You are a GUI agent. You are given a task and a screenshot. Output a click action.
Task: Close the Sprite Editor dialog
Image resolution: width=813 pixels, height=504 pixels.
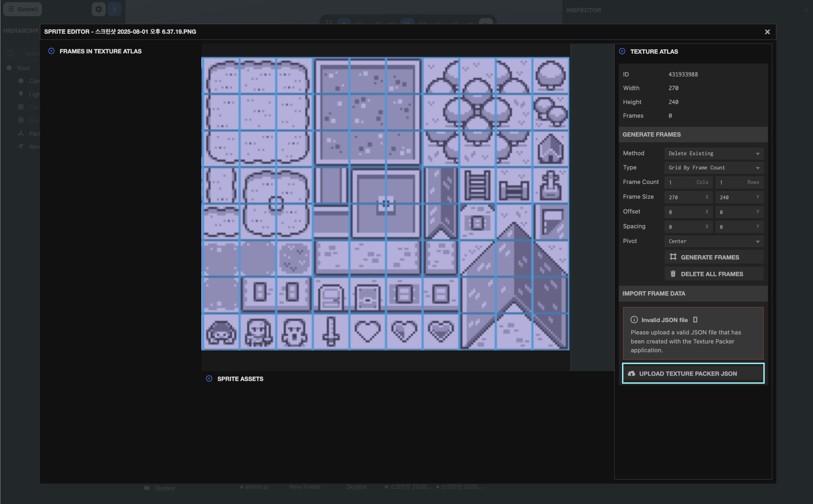click(767, 32)
